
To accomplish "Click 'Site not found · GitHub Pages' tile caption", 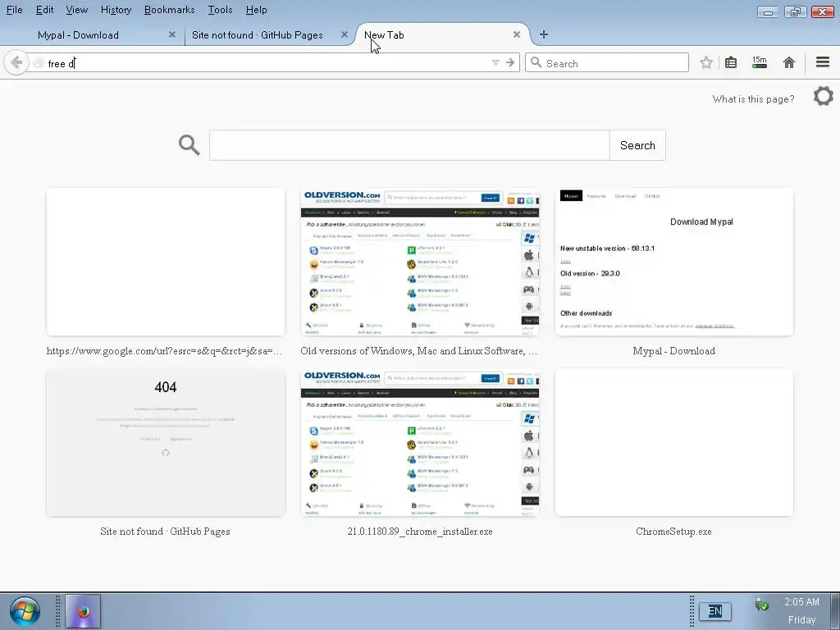I will pyautogui.click(x=165, y=532).
